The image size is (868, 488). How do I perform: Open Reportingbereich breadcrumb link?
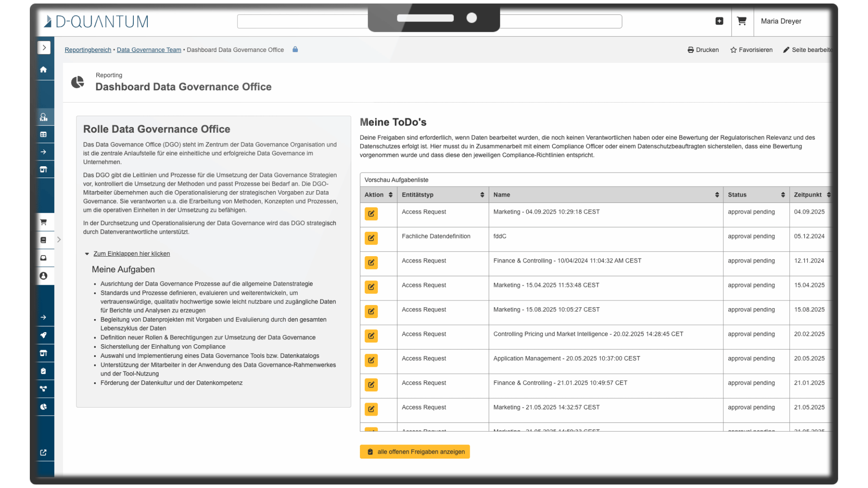[88, 50]
